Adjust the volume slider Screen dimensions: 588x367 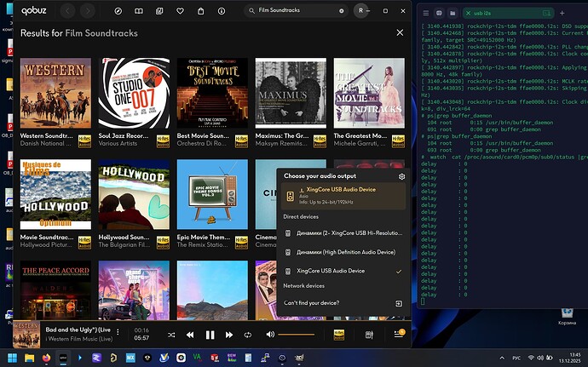click(297, 335)
